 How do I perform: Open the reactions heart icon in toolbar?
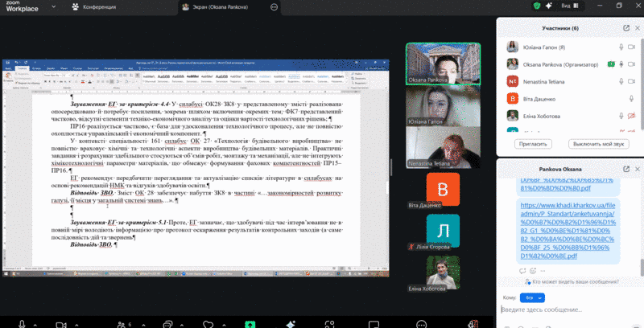click(208, 323)
